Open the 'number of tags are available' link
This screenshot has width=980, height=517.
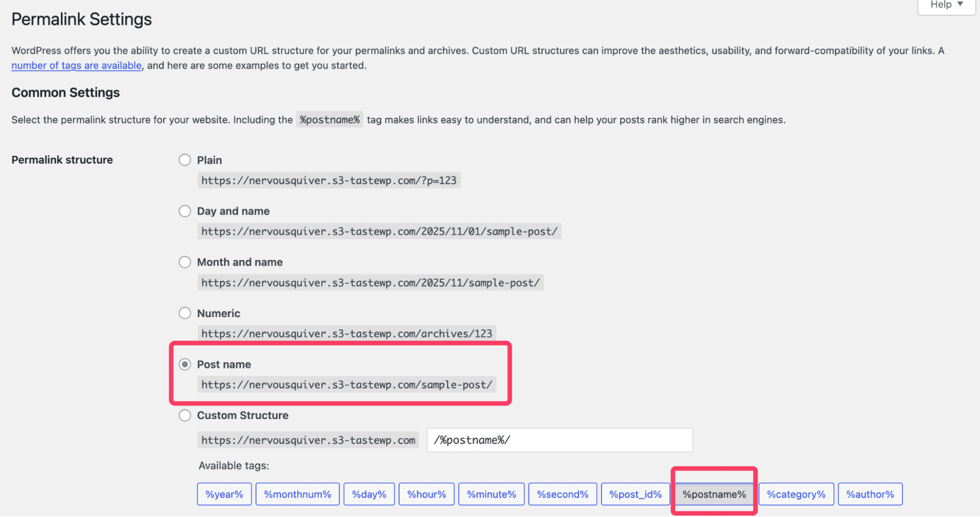point(76,65)
